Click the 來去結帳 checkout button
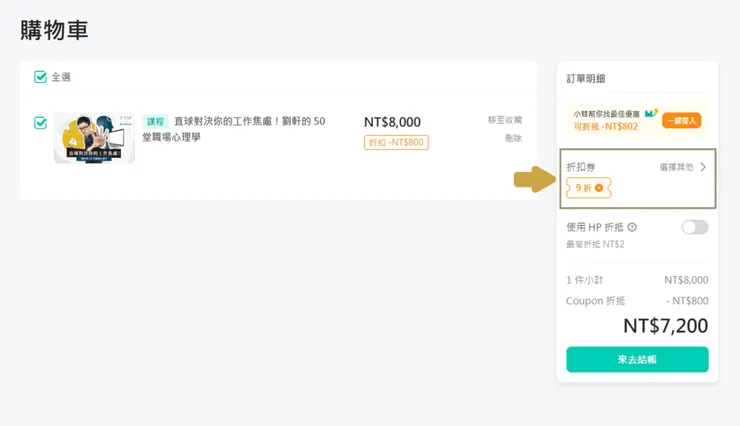Image resolution: width=740 pixels, height=426 pixels. pos(637,359)
